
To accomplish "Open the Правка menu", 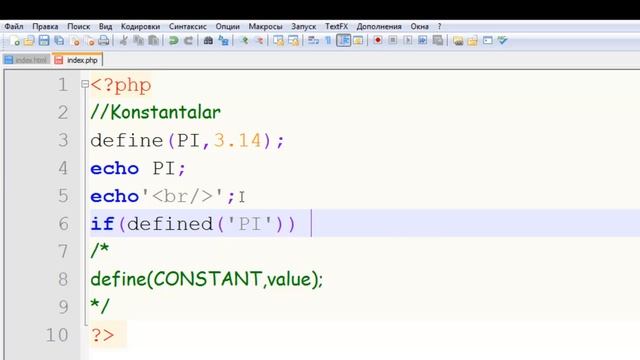I will (45, 27).
